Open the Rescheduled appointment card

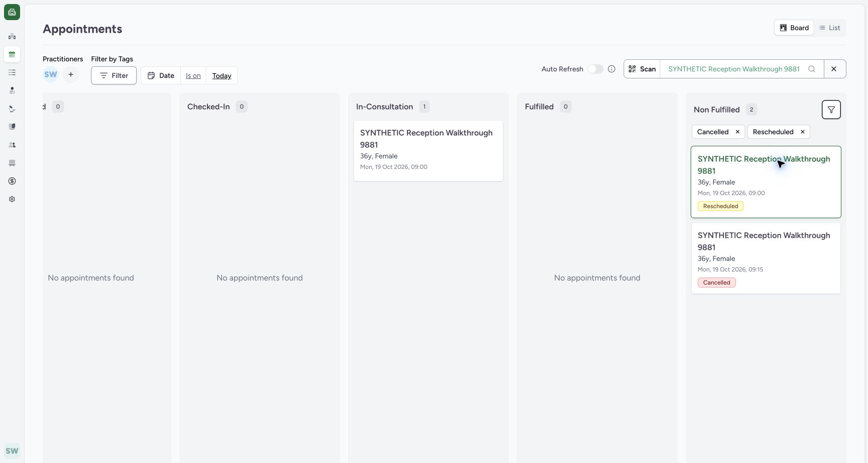pos(766,182)
